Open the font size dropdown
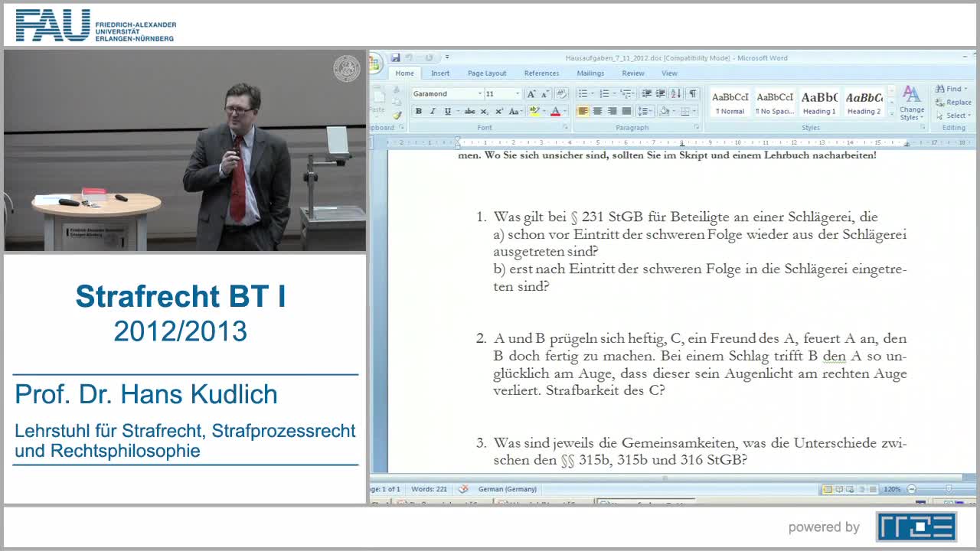Viewport: 980px width, 551px height. 518,93
